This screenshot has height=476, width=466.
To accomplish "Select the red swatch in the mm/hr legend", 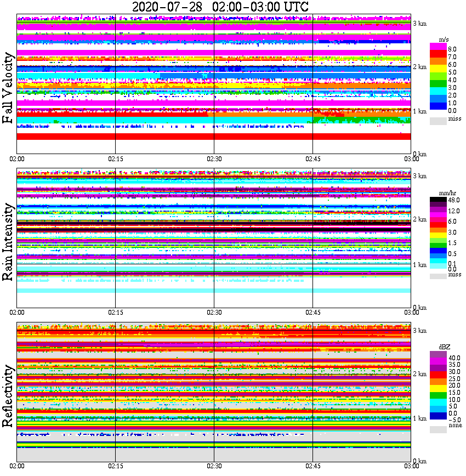I will click(438, 225).
